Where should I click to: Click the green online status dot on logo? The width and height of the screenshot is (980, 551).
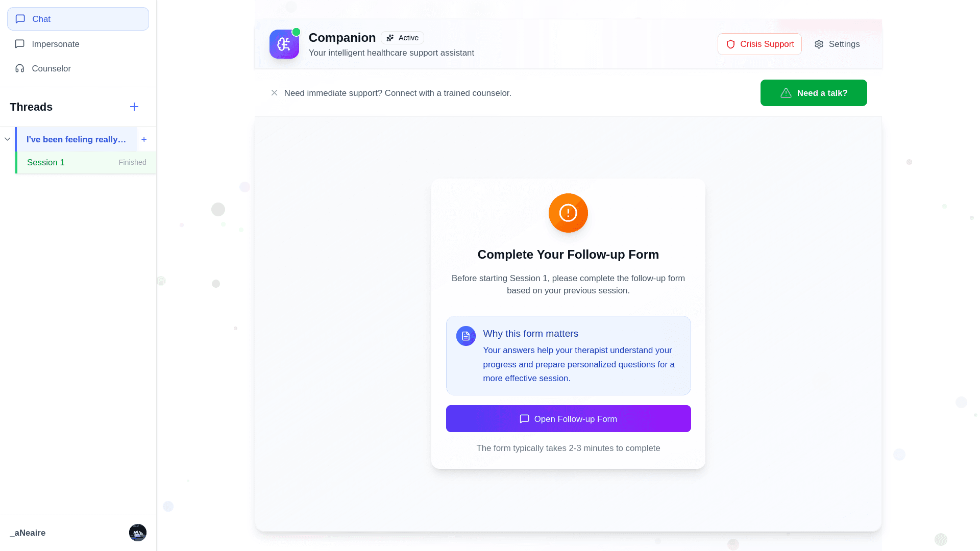pyautogui.click(x=296, y=32)
